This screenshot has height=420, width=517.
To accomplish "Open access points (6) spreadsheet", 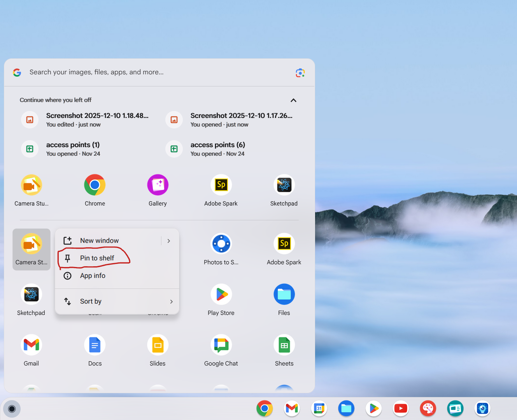I will point(217,149).
